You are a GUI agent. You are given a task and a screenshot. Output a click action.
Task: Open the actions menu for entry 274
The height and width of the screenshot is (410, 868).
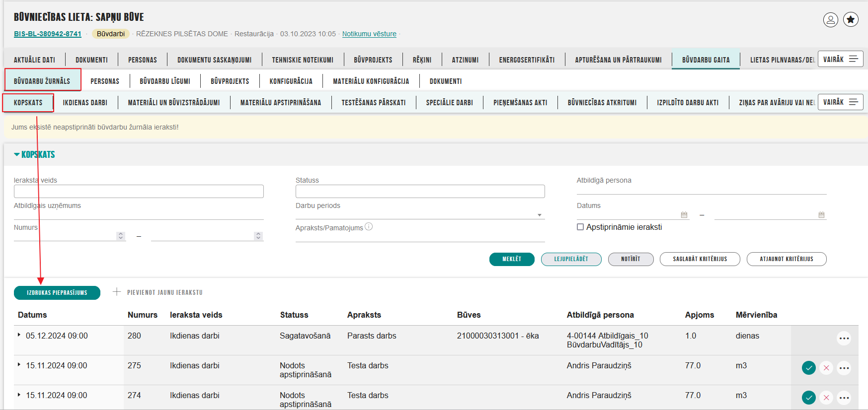tap(844, 398)
